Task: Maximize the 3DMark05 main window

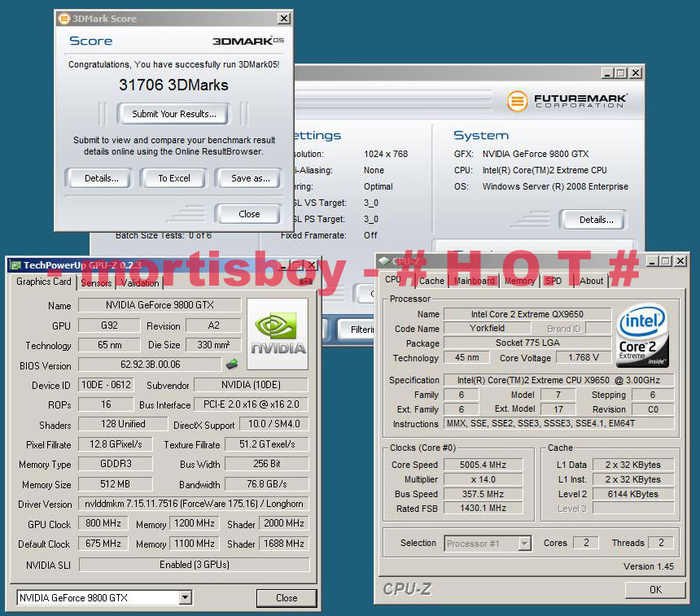Action: tap(620, 72)
